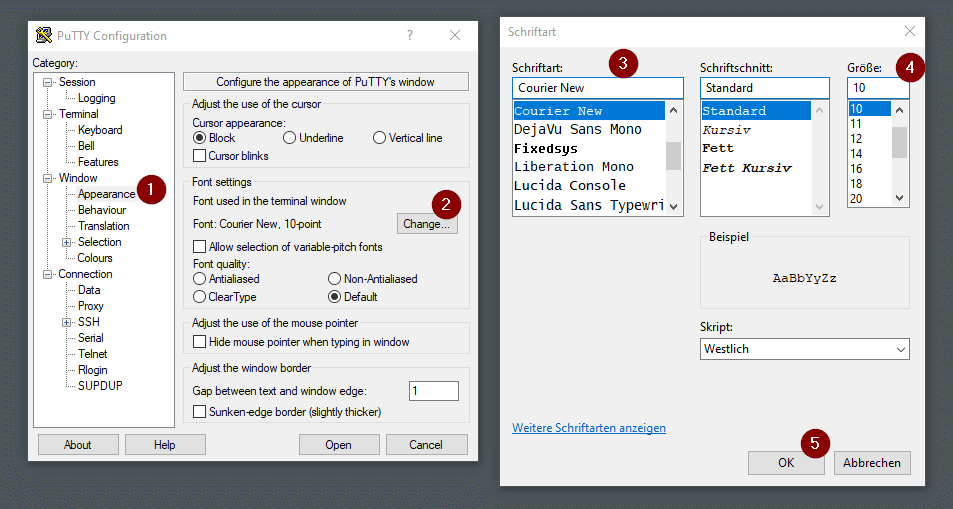Viewport: 953px width, 509px height.
Task: Click the question mark help icon
Action: 409,36
